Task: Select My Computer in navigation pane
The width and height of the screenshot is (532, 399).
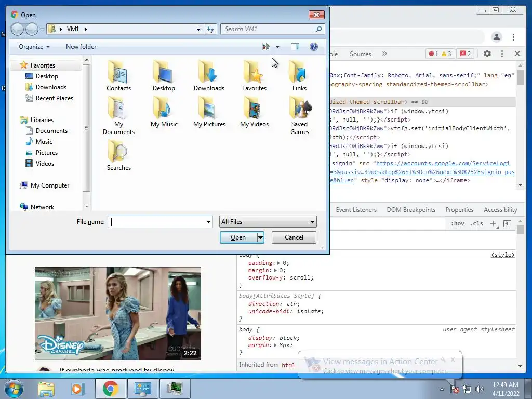Action: (x=45, y=185)
